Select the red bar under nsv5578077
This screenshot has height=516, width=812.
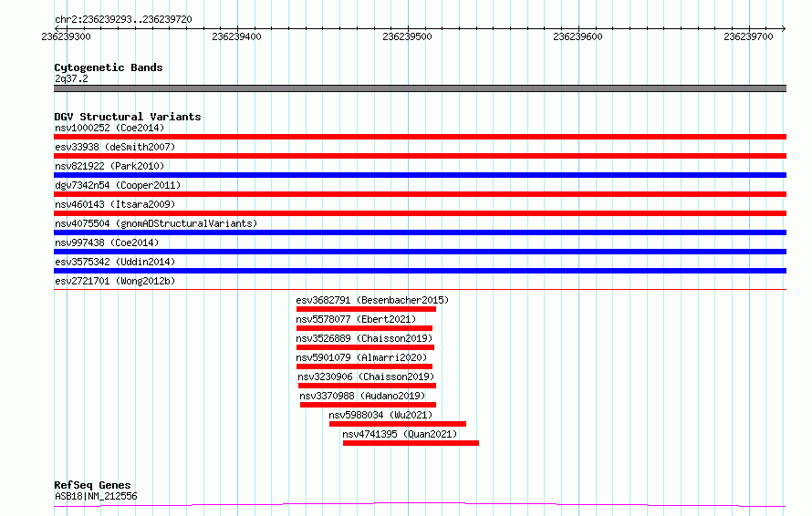364,328
